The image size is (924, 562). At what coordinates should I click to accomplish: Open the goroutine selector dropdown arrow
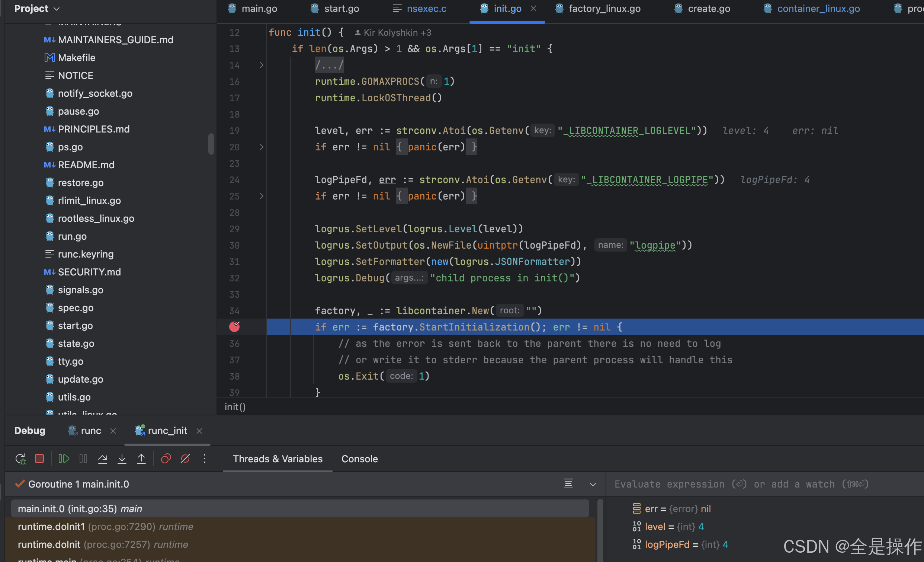(x=593, y=484)
